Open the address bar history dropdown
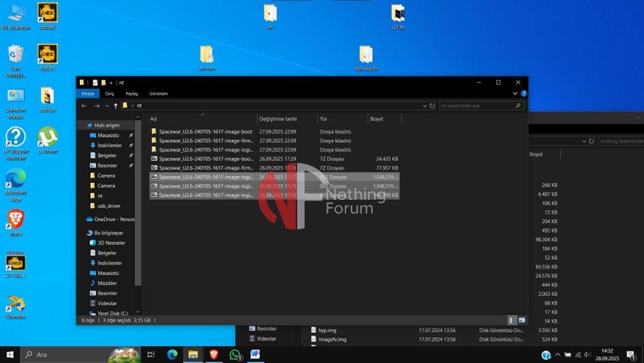Image resolution: width=644 pixels, height=363 pixels. (425, 106)
